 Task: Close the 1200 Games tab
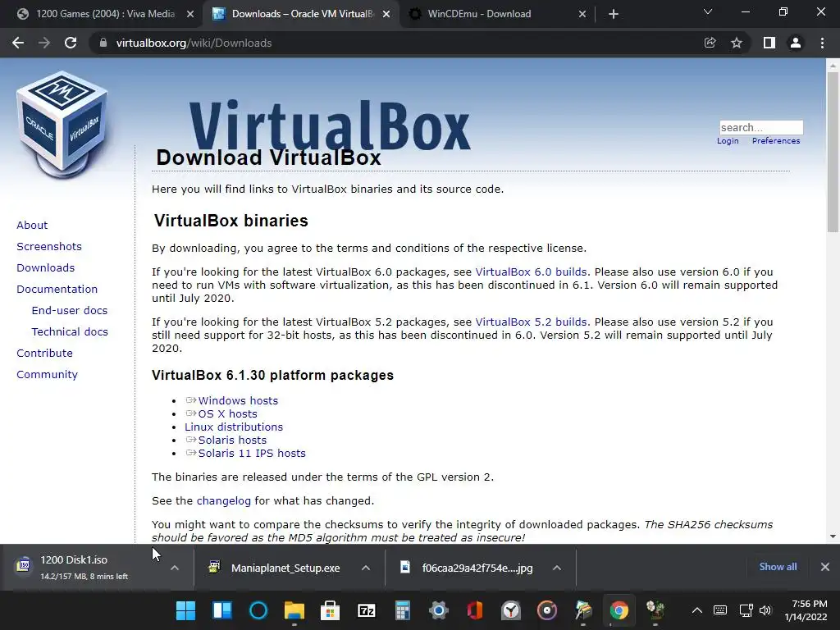tap(190, 14)
